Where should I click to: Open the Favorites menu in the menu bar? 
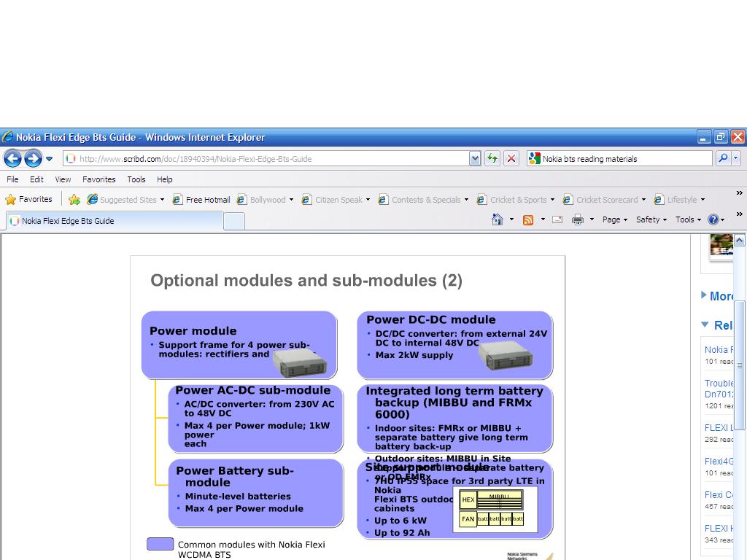tap(98, 179)
